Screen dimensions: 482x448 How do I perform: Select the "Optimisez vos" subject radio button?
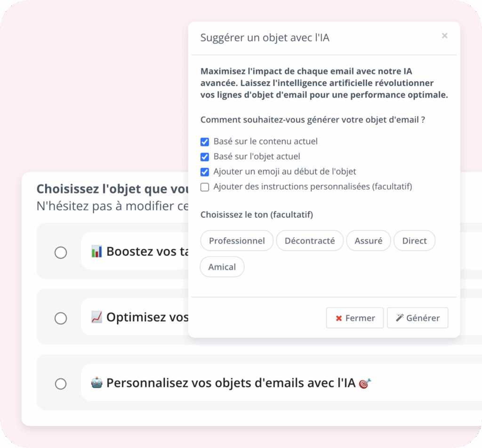click(61, 319)
